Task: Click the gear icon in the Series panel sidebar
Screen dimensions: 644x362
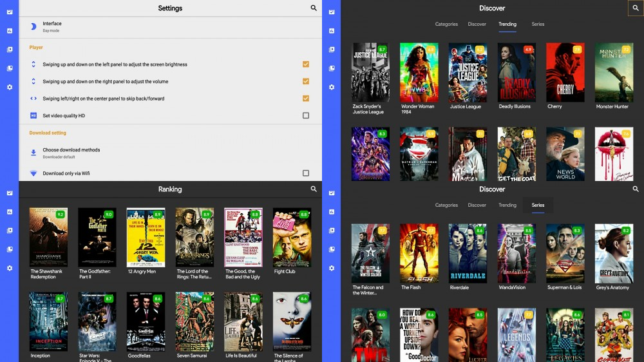Action: click(x=332, y=268)
